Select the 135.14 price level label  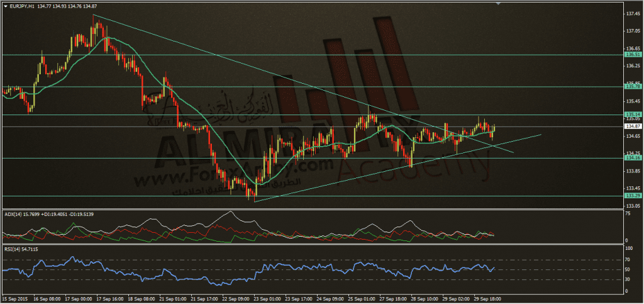[x=633, y=114]
